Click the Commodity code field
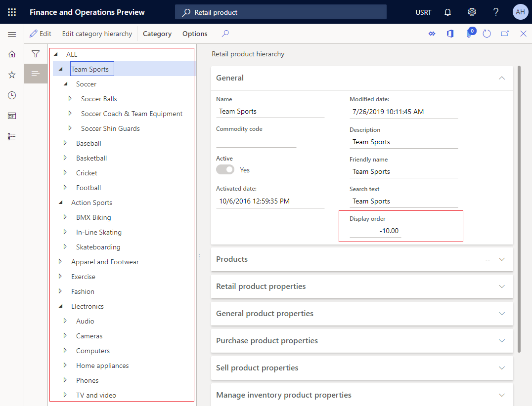The width and height of the screenshot is (532, 406). [x=256, y=141]
